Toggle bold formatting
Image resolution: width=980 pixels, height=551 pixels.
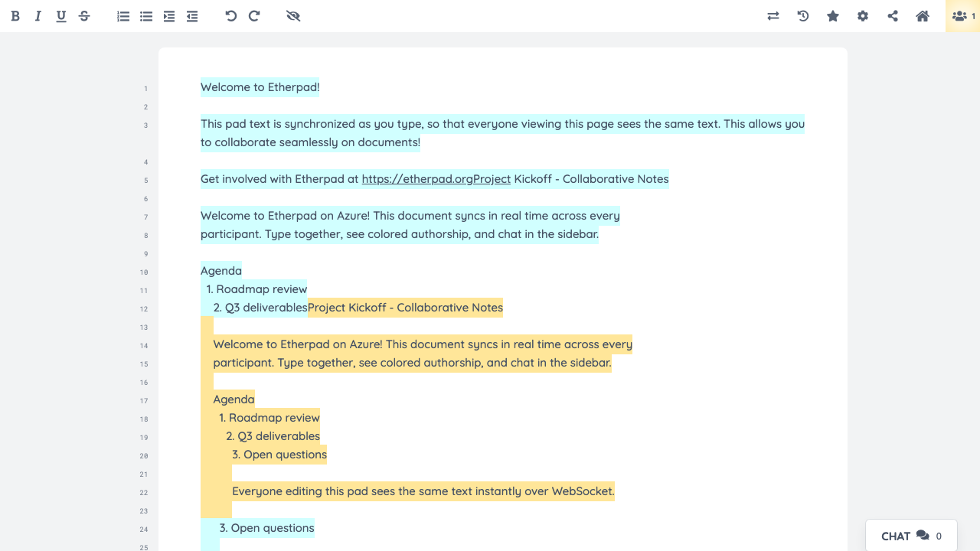point(15,16)
